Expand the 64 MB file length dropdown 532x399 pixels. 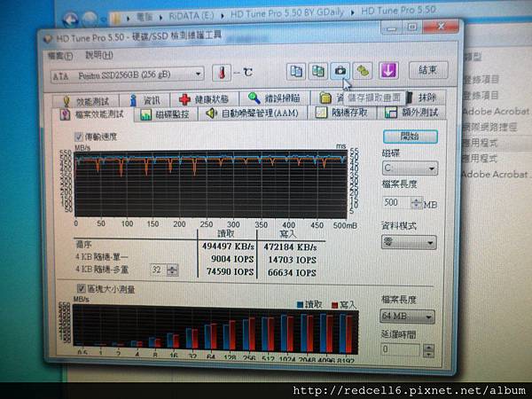tap(407, 317)
